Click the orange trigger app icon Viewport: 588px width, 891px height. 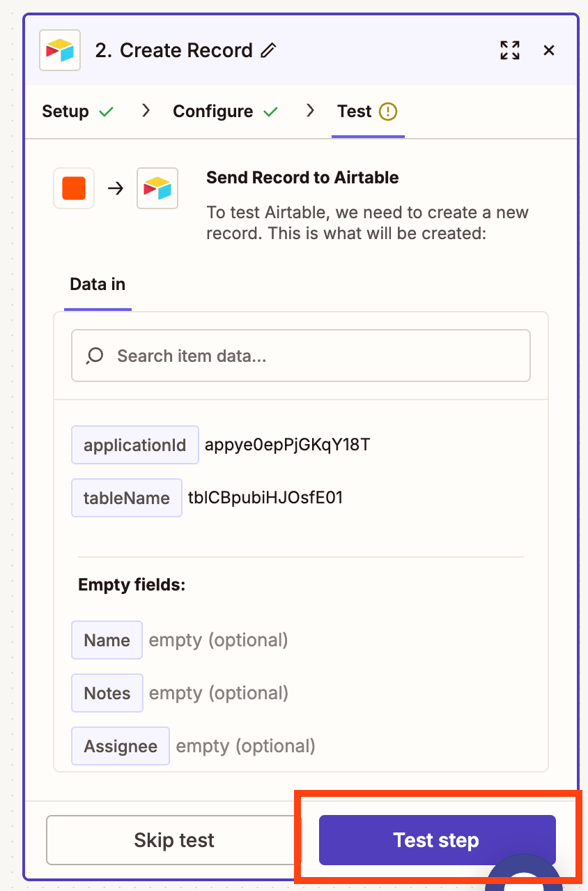click(73, 188)
